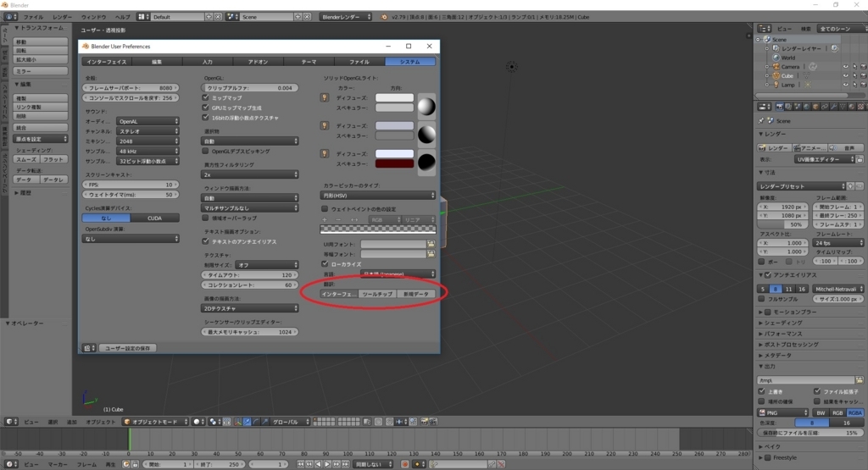Click the Blender info editor-type icon in the top bar
The height and width of the screenshot is (470, 868).
click(x=10, y=17)
